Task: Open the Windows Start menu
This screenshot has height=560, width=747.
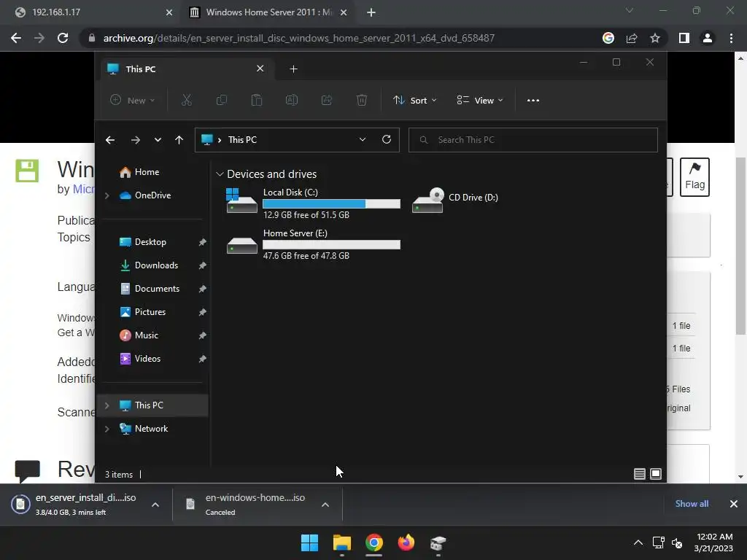Action: 309,542
